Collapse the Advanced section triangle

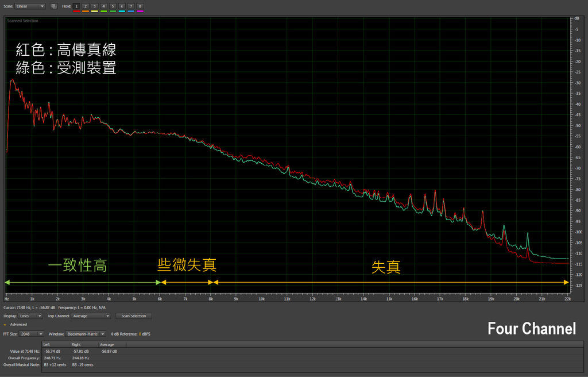click(x=5, y=325)
